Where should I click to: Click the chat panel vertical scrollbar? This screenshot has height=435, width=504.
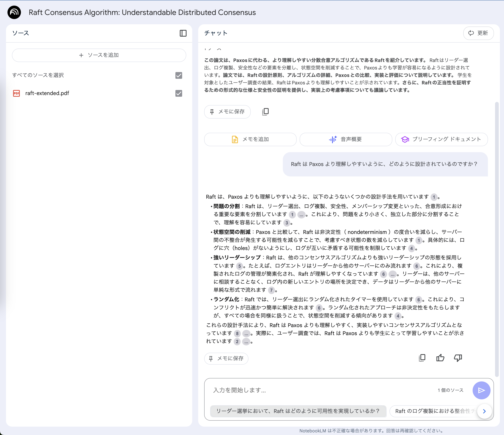[497, 239]
